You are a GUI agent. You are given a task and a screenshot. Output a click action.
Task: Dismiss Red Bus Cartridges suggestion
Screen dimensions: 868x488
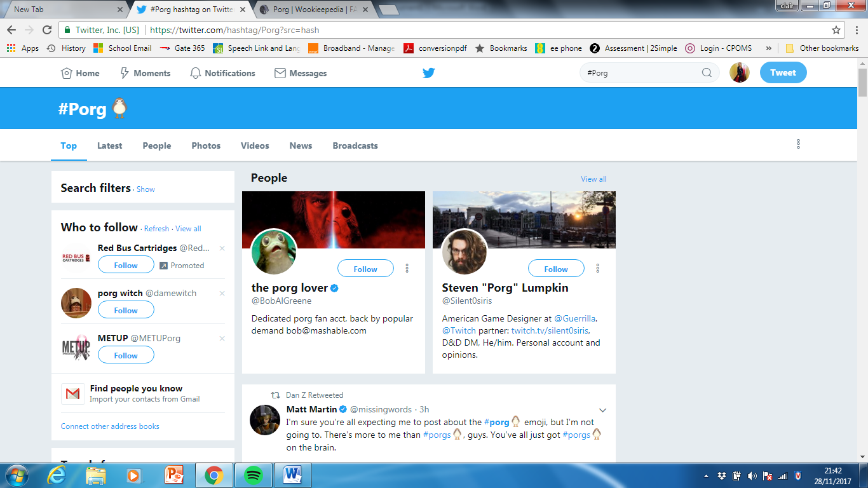[222, 248]
